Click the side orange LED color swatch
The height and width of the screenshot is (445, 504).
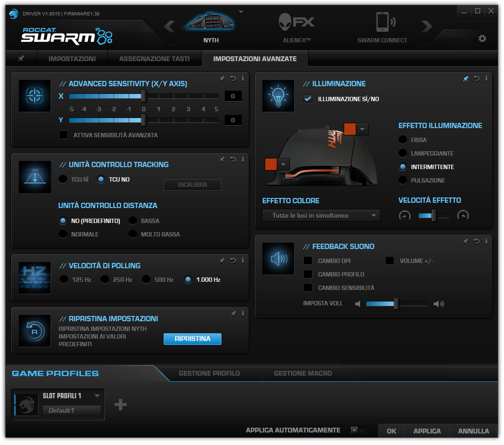(x=271, y=164)
